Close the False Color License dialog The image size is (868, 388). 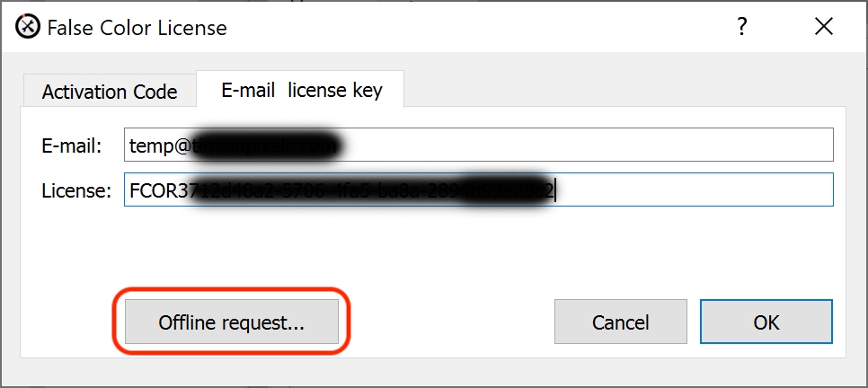tap(824, 27)
